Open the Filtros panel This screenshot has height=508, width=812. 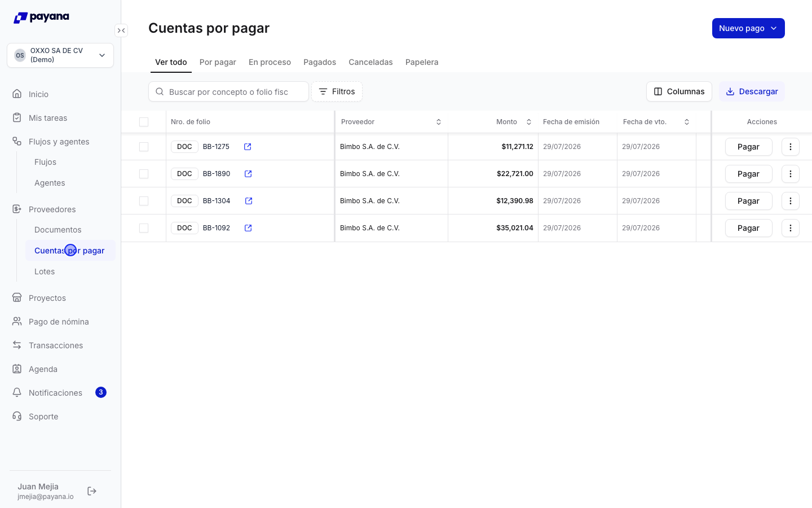pyautogui.click(x=337, y=91)
